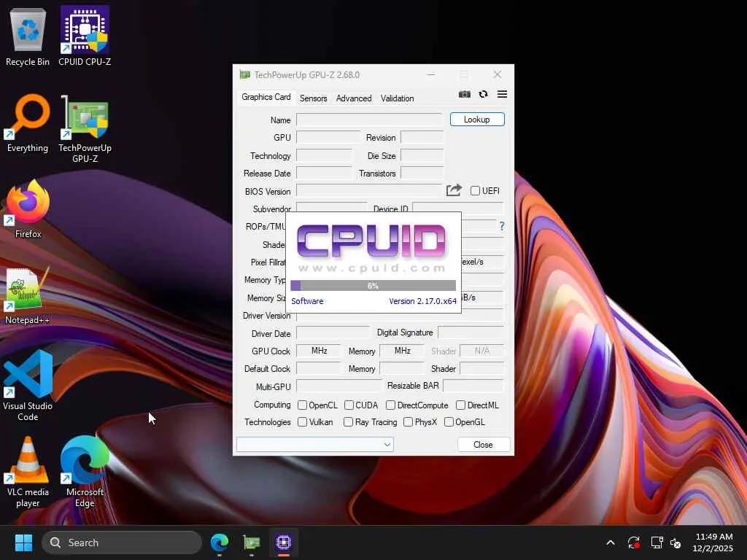Minimize the GPU-Z window
Viewport: 747px width, 560px height.
coord(430,74)
